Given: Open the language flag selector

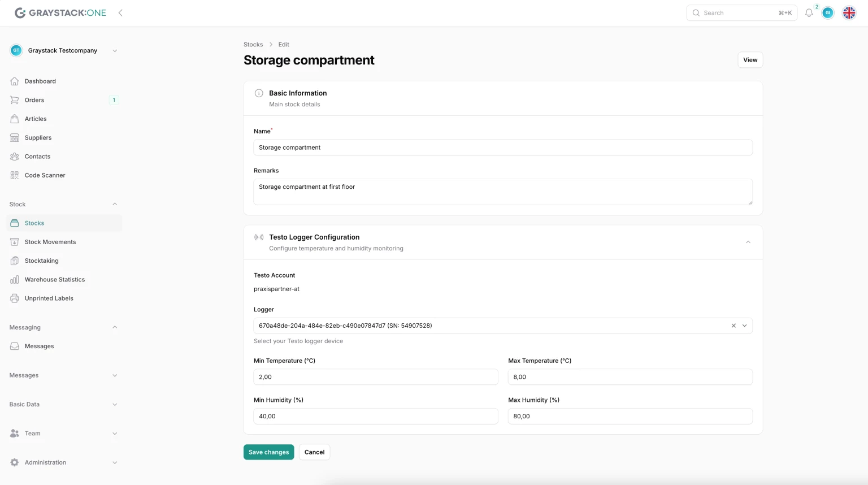Looking at the screenshot, I should click(849, 13).
